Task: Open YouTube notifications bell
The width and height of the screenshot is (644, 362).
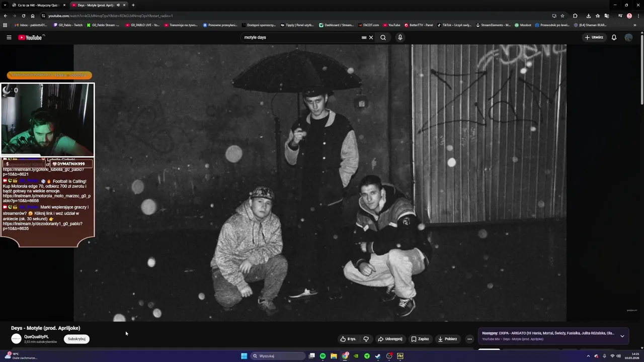Action: 614,37
